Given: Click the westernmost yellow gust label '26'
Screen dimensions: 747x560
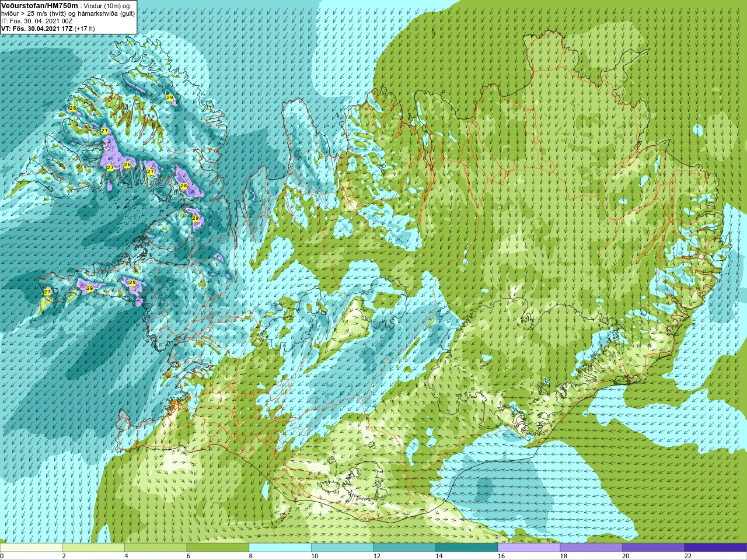Looking at the screenshot, I should click(73, 108).
